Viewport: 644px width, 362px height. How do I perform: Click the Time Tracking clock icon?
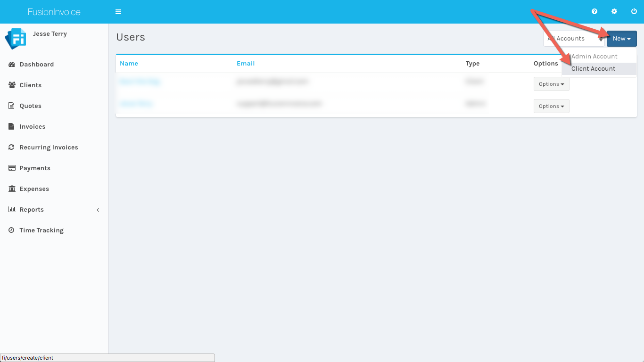(12, 230)
